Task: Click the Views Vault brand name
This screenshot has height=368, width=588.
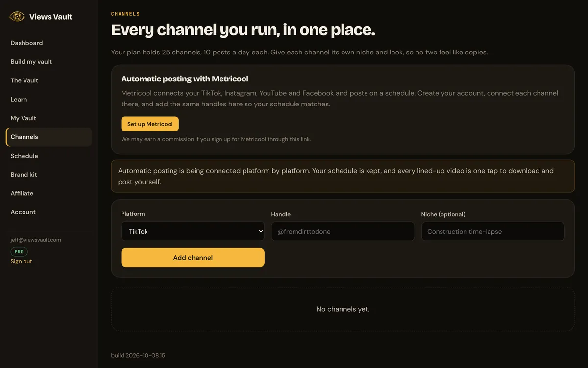Action: point(50,17)
